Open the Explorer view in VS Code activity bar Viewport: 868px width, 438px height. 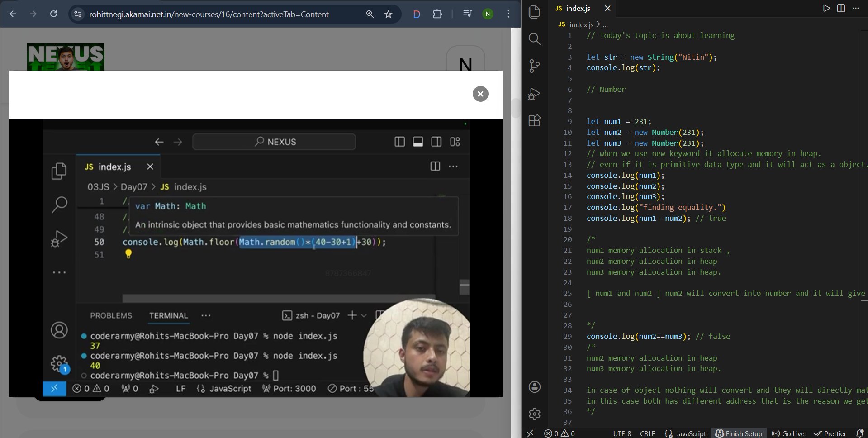coord(534,12)
